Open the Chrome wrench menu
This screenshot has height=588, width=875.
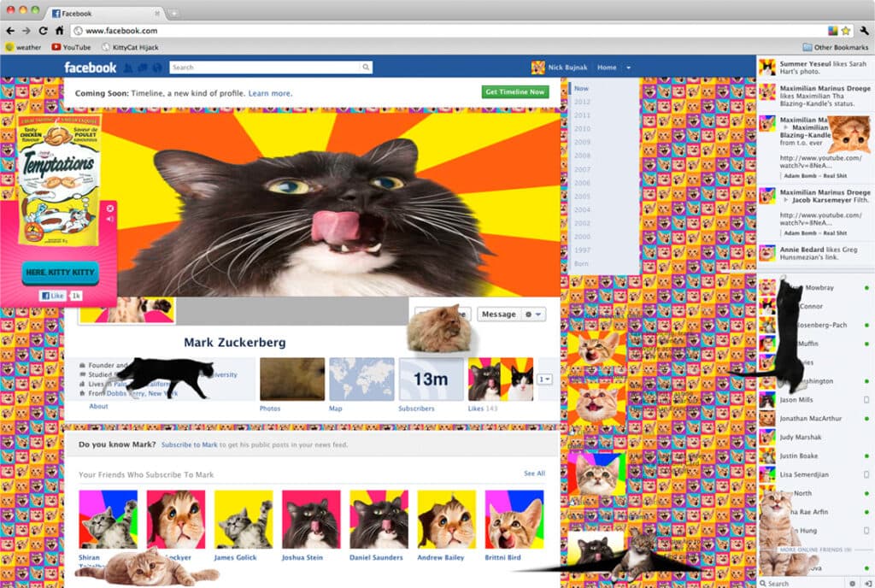(864, 31)
